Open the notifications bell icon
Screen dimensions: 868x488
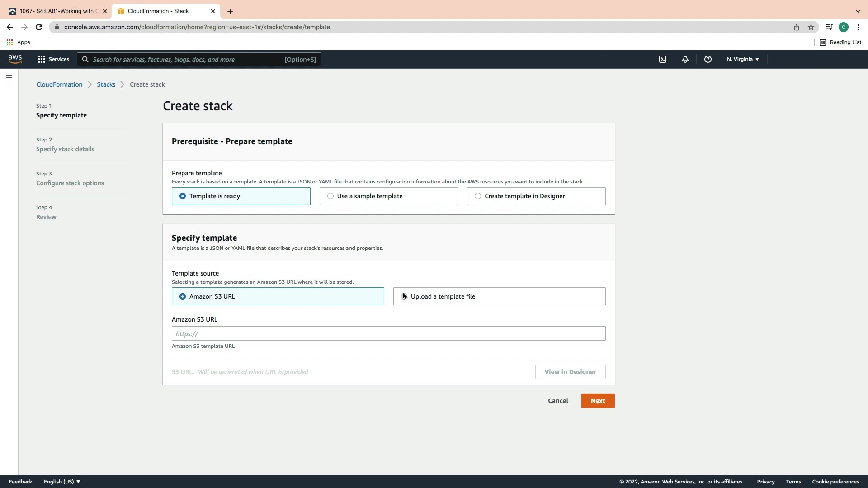click(x=685, y=59)
